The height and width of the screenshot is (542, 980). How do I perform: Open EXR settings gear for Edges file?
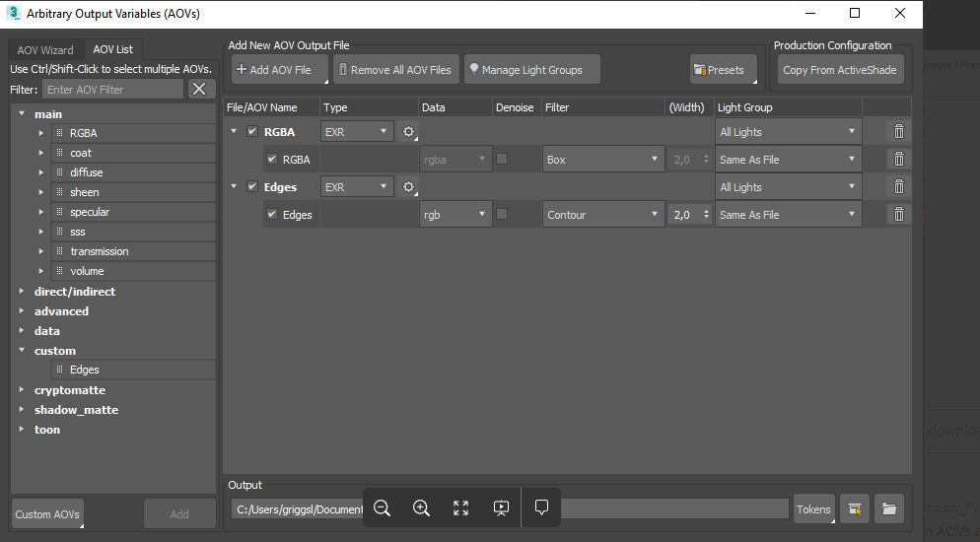[409, 186]
